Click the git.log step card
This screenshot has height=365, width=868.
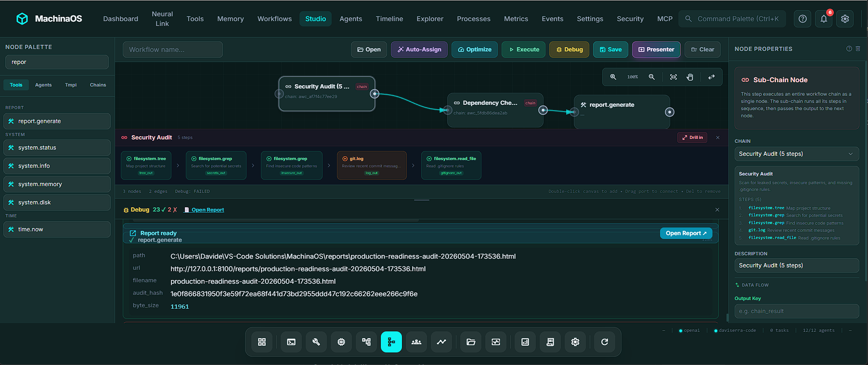coord(372,165)
